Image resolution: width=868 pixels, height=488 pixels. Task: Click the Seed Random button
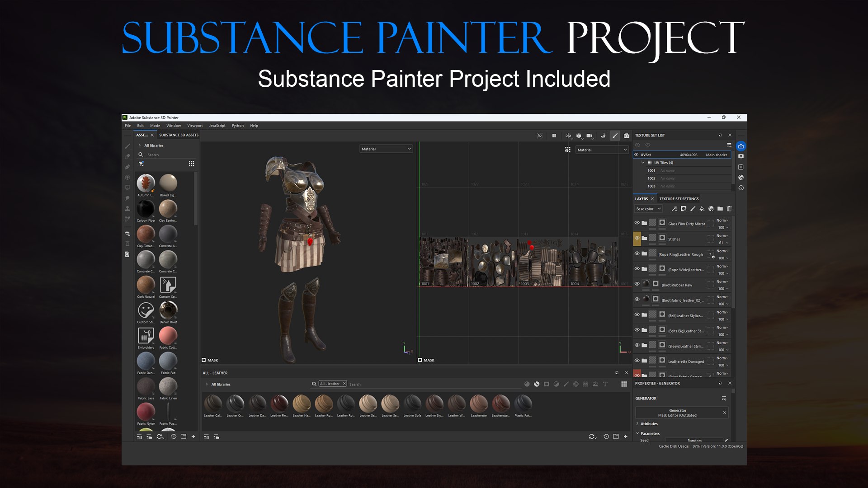point(694,441)
